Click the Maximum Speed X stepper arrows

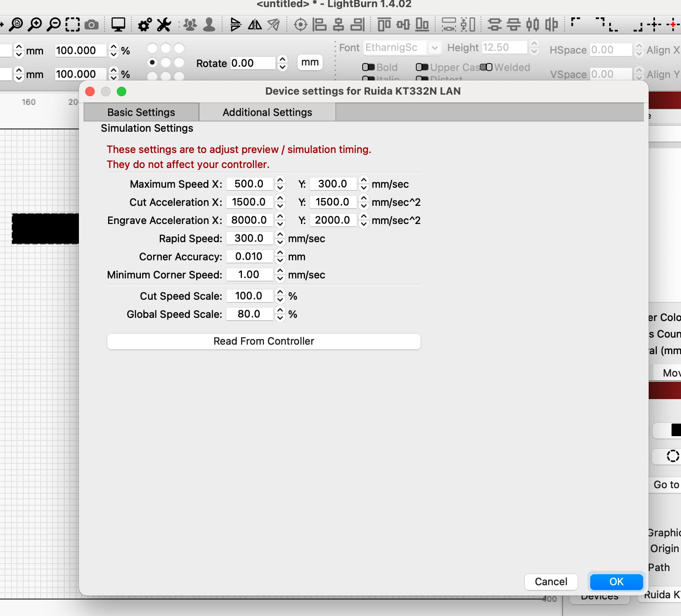280,183
